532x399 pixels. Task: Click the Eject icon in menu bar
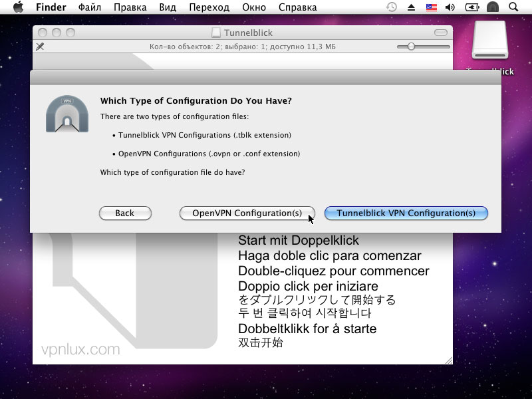pyautogui.click(x=411, y=7)
